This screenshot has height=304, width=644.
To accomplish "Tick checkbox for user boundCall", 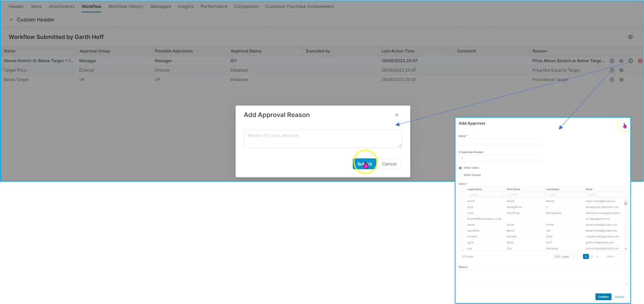I will 462,230.
